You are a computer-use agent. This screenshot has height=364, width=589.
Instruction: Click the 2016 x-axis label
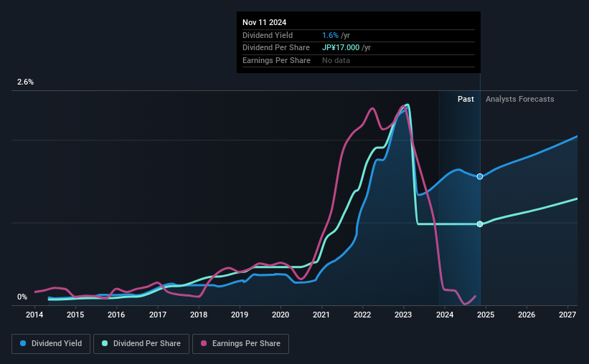pos(116,315)
